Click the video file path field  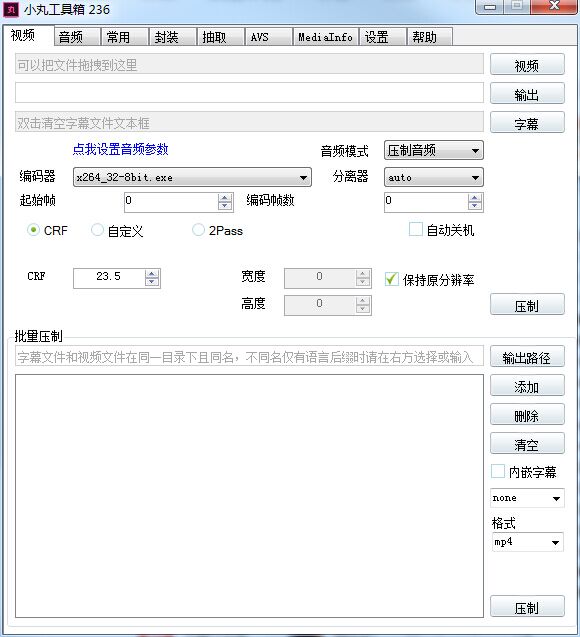(249, 64)
